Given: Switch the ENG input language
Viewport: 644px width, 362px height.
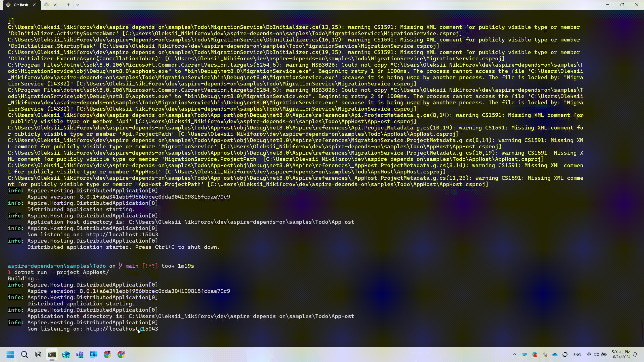Looking at the screenshot, I should coord(577,354).
